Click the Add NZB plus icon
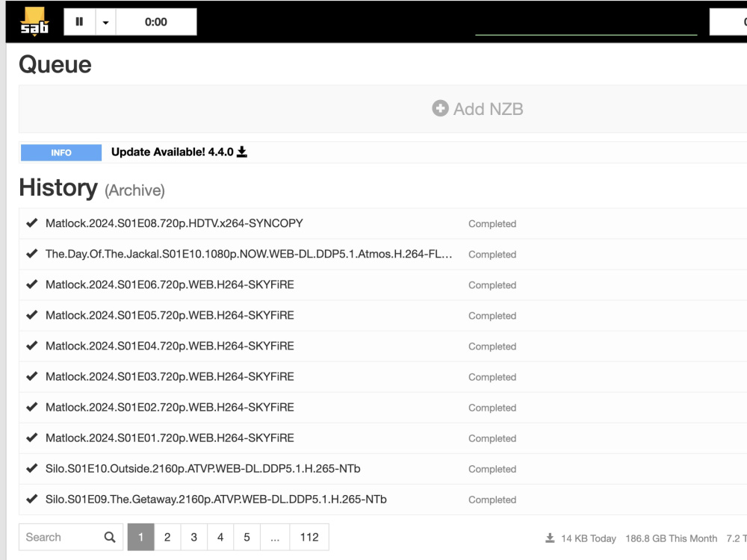The image size is (747, 560). [440, 108]
